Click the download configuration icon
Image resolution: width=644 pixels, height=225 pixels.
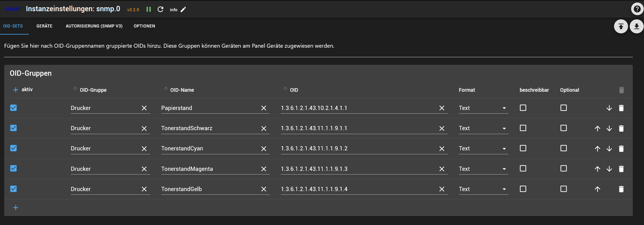[x=636, y=26]
